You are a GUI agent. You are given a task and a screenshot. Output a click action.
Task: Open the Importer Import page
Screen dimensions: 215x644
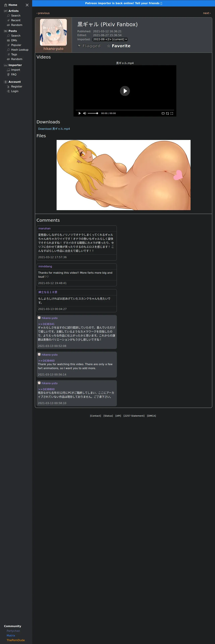[14, 70]
